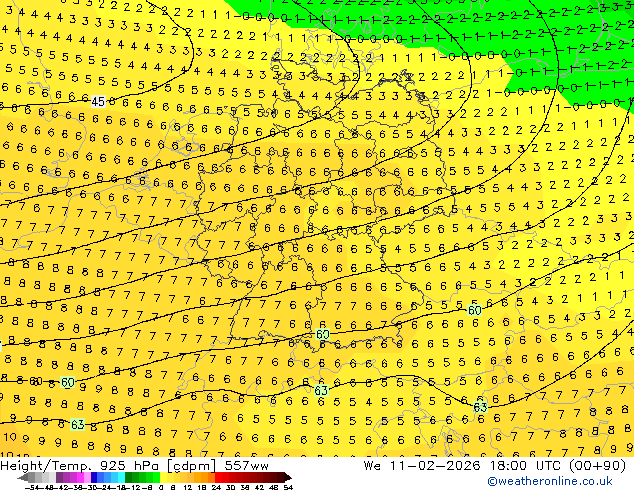Screen dimensions: 634x490
Task: Click the gray left arrow end of the color scale
Action: click(x=22, y=478)
